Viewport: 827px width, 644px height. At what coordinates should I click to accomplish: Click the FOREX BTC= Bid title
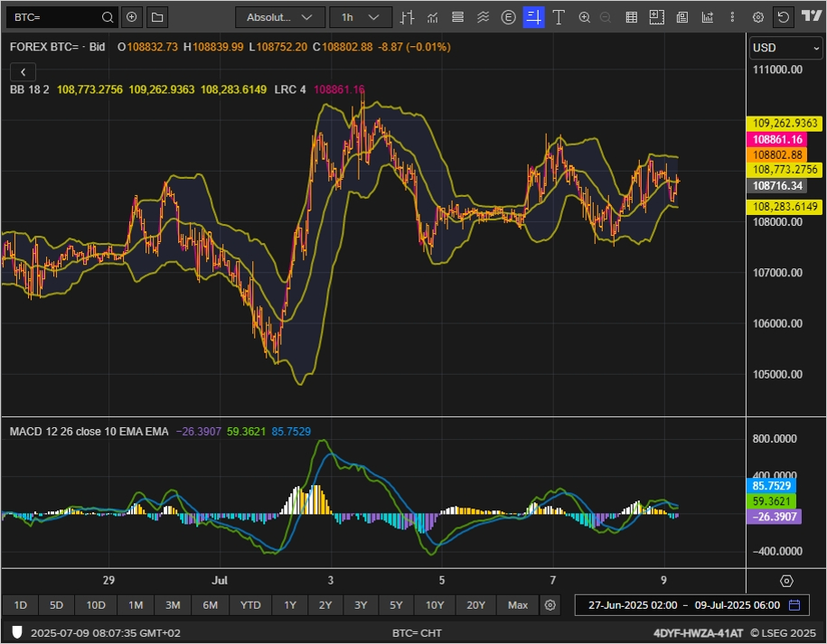coord(57,47)
